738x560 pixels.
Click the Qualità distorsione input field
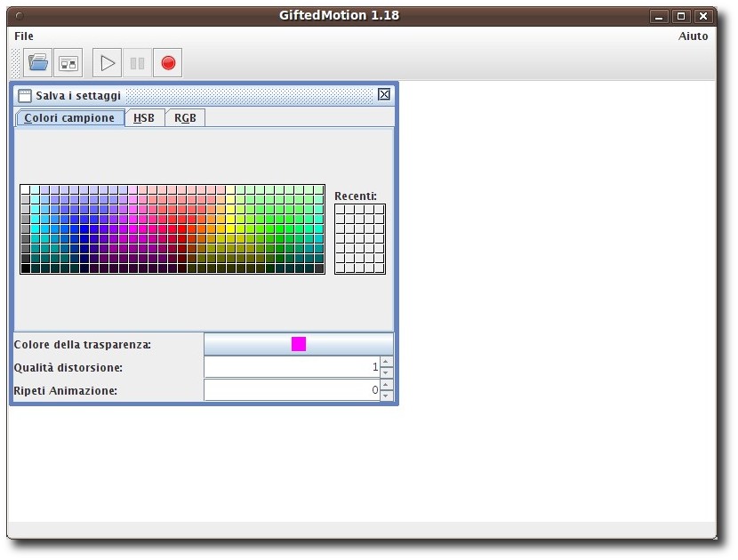click(x=292, y=367)
